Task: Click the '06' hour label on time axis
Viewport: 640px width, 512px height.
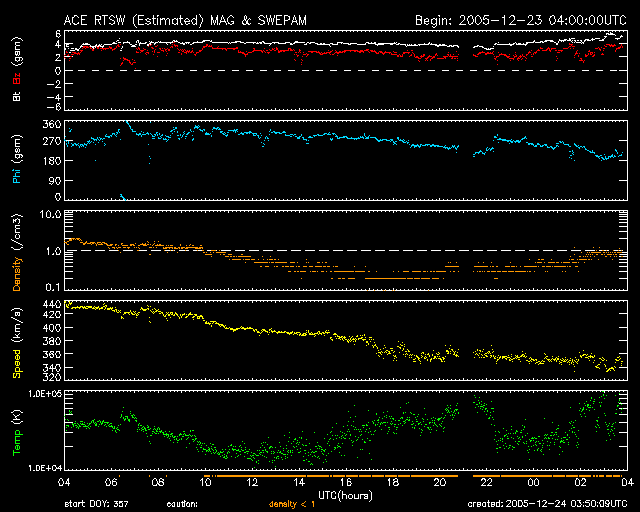Action: pyautogui.click(x=111, y=482)
